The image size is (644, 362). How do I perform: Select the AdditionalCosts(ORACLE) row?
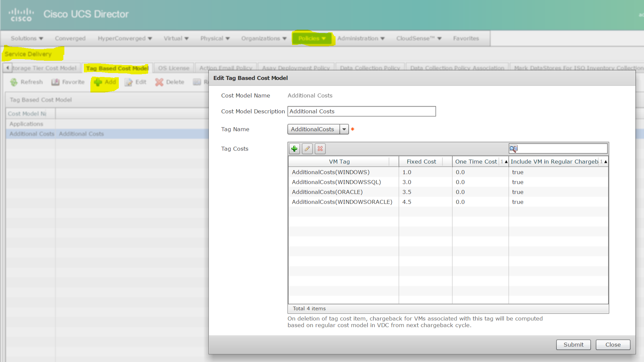pyautogui.click(x=448, y=192)
